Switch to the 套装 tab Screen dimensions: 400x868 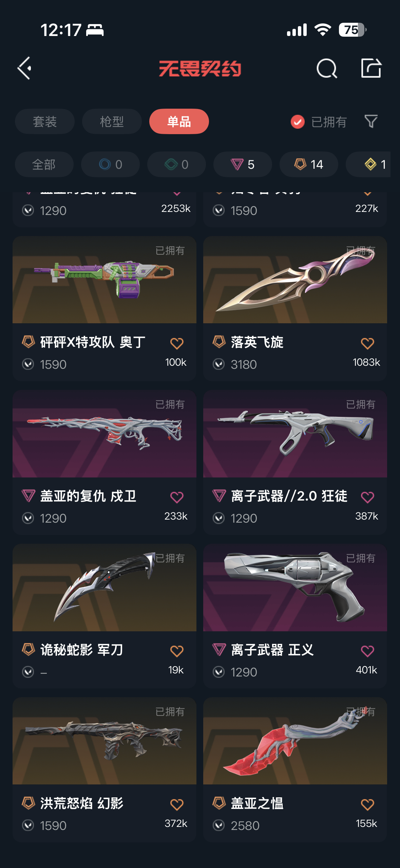(x=45, y=122)
